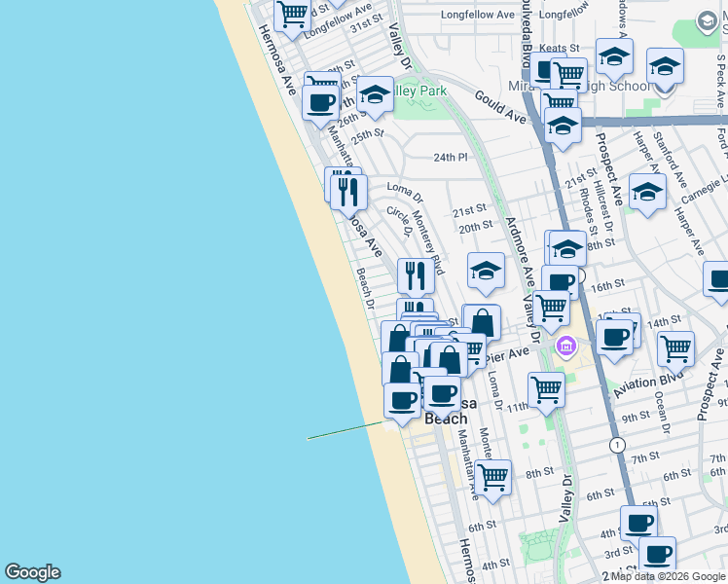
Task: Select the grocery cart marker near 11th St
Action: (x=546, y=391)
